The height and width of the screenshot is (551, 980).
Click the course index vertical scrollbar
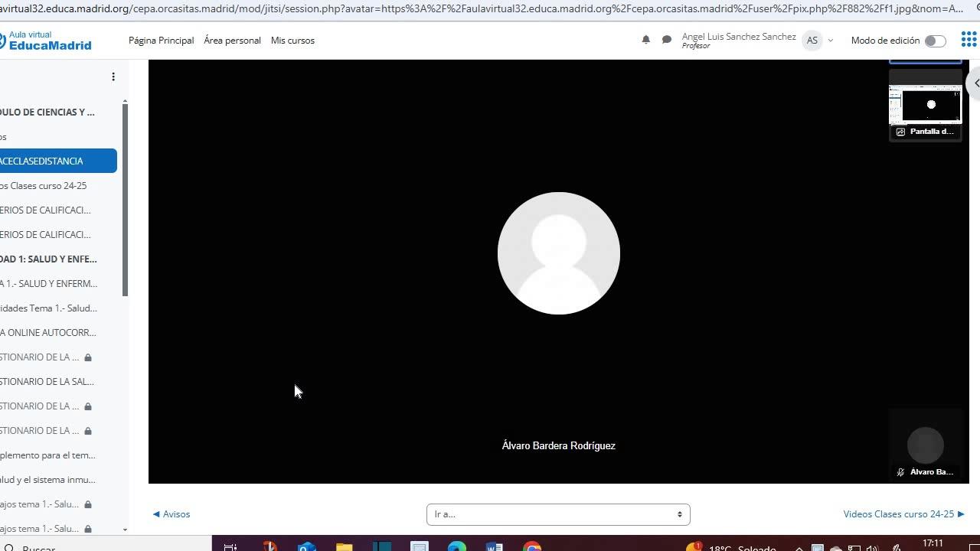[125, 201]
